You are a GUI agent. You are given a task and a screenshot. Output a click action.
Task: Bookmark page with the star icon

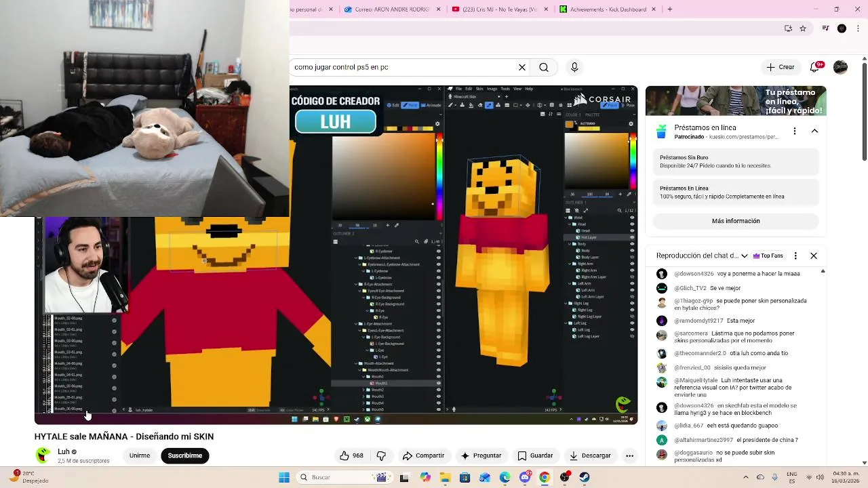point(803,28)
